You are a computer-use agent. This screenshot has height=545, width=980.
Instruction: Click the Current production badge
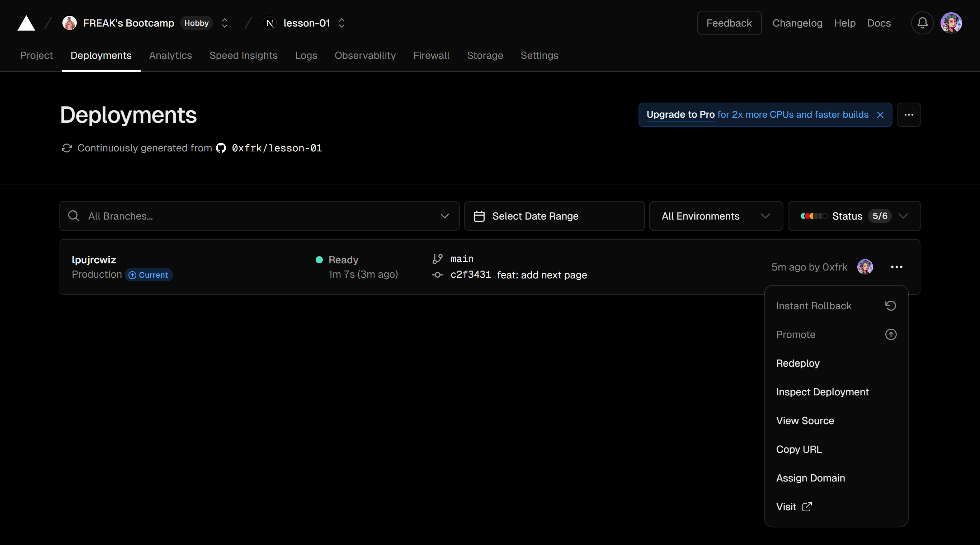click(x=149, y=275)
